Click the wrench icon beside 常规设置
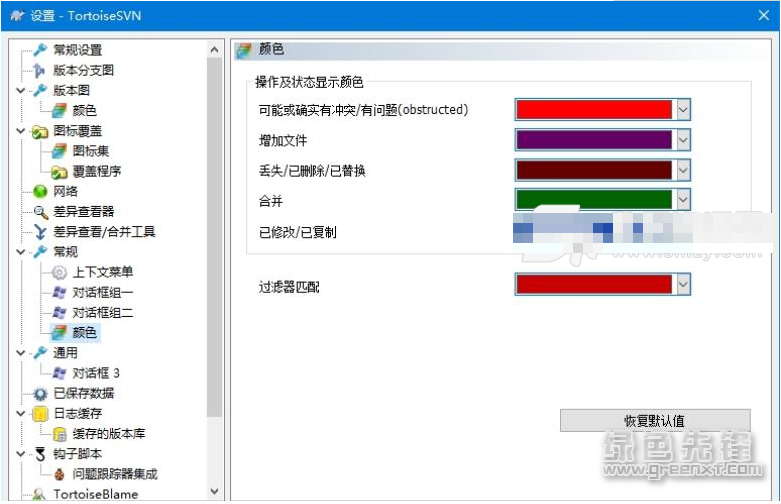The width and height of the screenshot is (781, 504). (40, 50)
